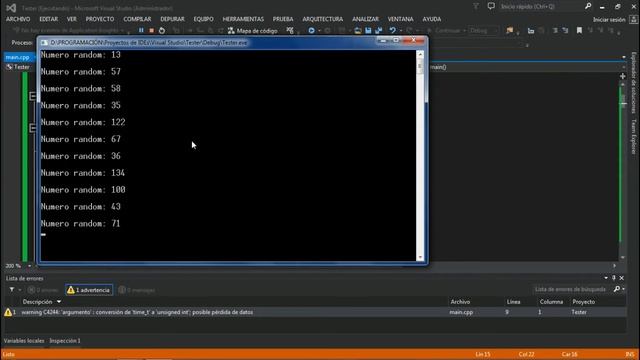Switch to the main.cpp tab
Image resolution: width=640 pixels, height=360 pixels.
[18, 58]
